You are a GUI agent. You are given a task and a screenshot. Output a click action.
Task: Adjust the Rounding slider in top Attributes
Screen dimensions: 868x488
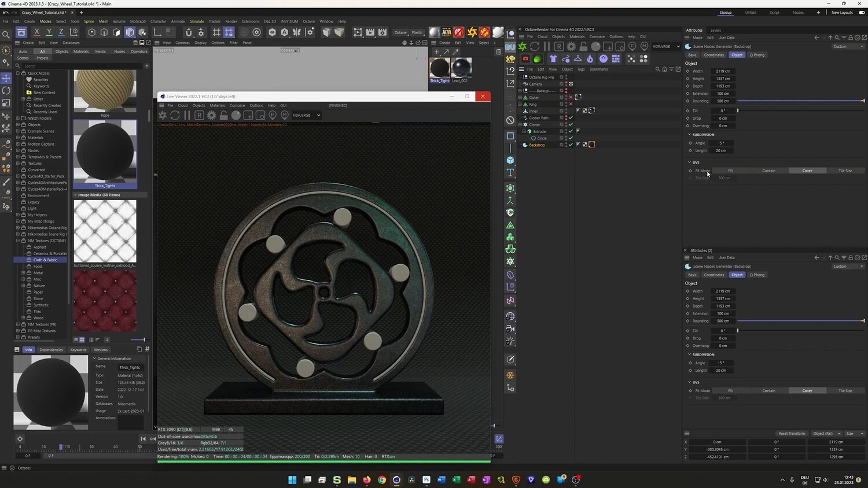pos(801,101)
